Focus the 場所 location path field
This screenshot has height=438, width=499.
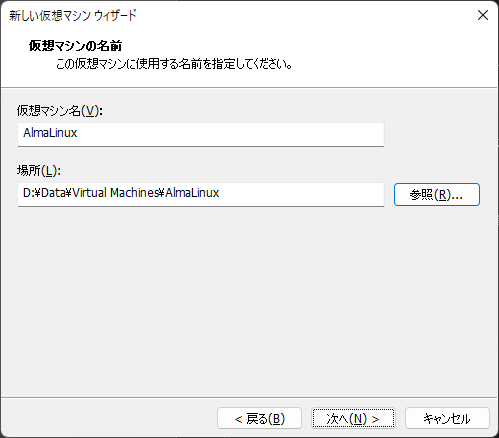201,194
